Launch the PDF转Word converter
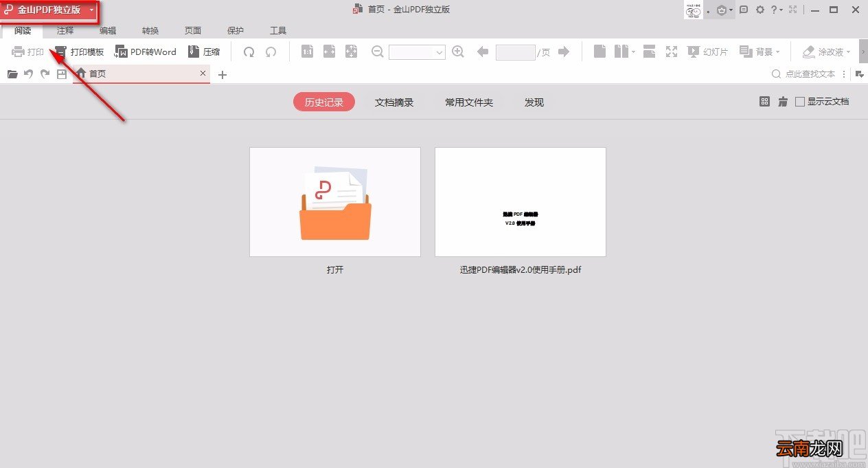The image size is (868, 468). (145, 52)
